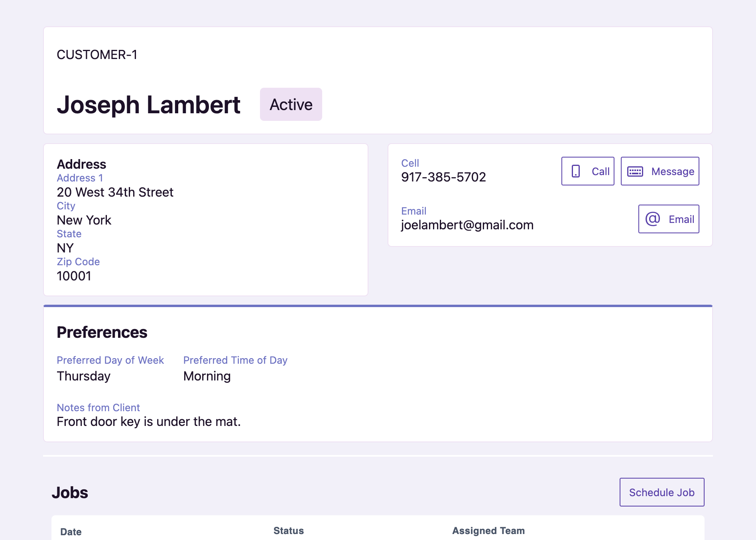Viewport: 756px width, 540px height.
Task: Click the at-sign icon on Email button
Action: (652, 219)
